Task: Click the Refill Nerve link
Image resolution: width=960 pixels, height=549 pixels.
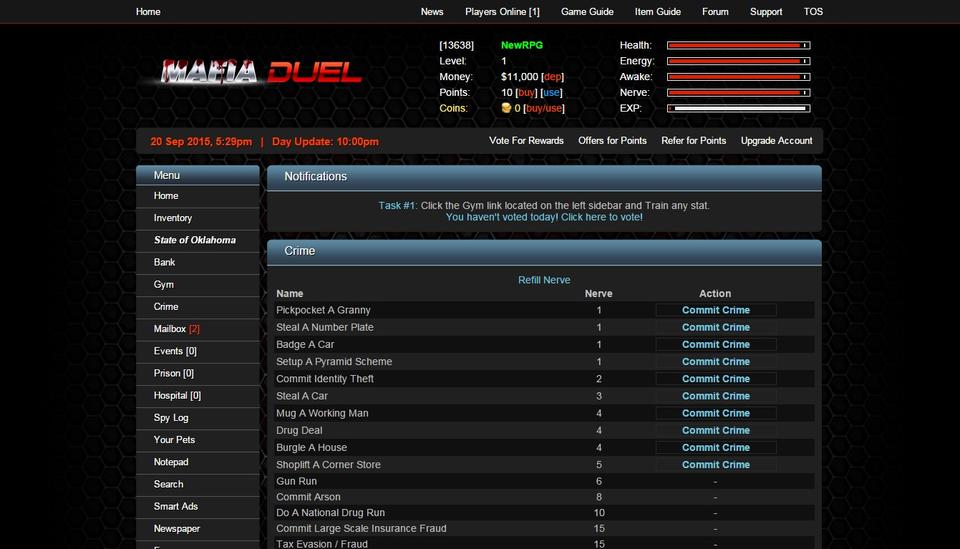Action: [544, 280]
